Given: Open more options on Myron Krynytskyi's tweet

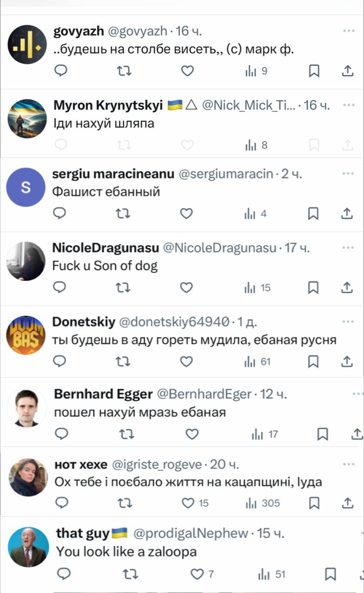Looking at the screenshot, I should (348, 105).
